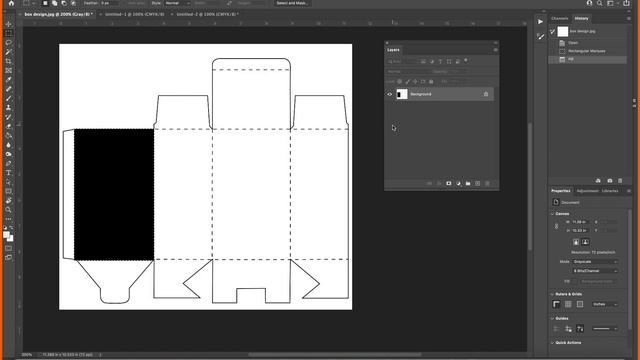Toggle lock guides icon in Guides
640x360 pixels.
(568, 329)
